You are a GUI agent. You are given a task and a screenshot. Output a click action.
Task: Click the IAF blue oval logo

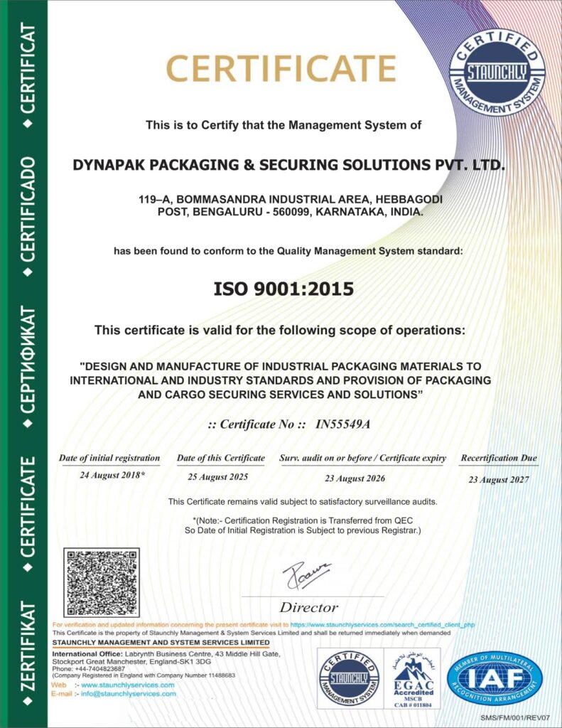pos(494,677)
